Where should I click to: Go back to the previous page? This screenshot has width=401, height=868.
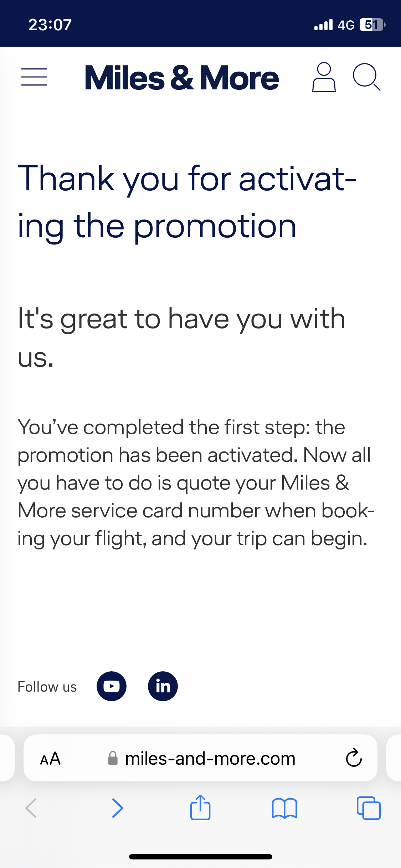pos(31,808)
